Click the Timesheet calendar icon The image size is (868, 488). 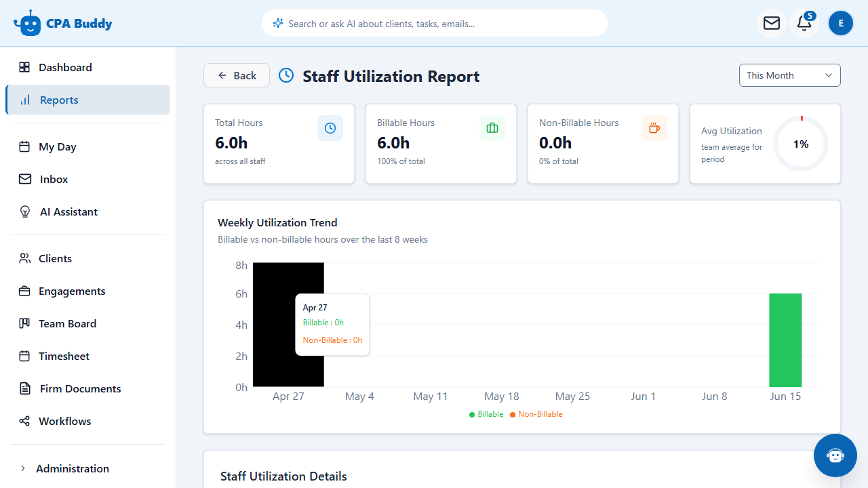(x=24, y=356)
